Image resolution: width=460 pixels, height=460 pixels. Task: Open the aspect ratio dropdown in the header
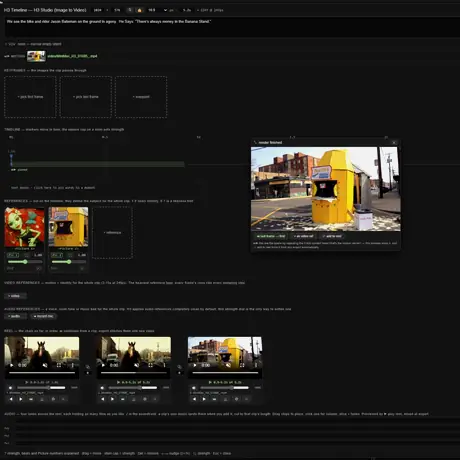(x=157, y=10)
